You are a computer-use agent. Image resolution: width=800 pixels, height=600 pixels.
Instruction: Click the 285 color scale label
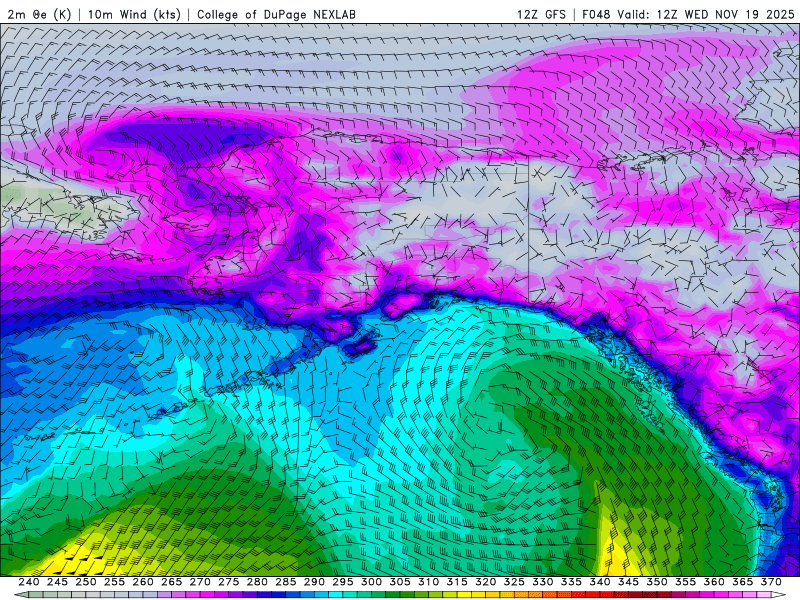coord(286,582)
